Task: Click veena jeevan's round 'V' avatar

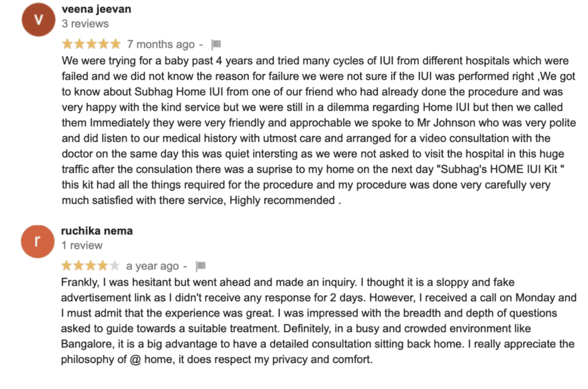Action: click(38, 20)
